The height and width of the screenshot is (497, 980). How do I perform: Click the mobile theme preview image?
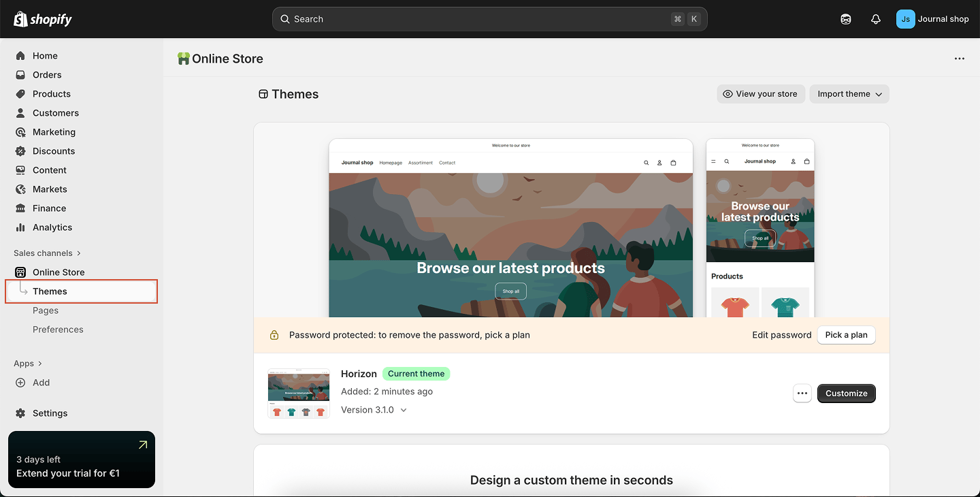click(760, 228)
